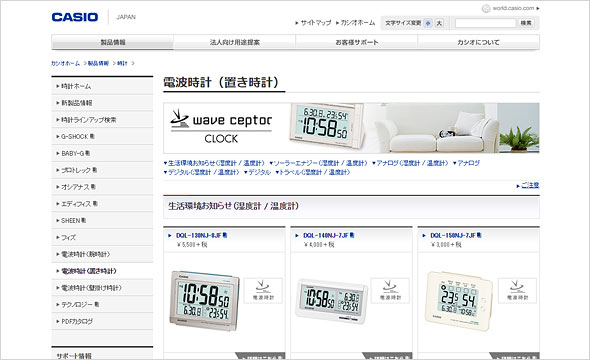This screenshot has width=590, height=360.
Task: Click カシオホーム in the breadcrumb
Action: coord(65,63)
